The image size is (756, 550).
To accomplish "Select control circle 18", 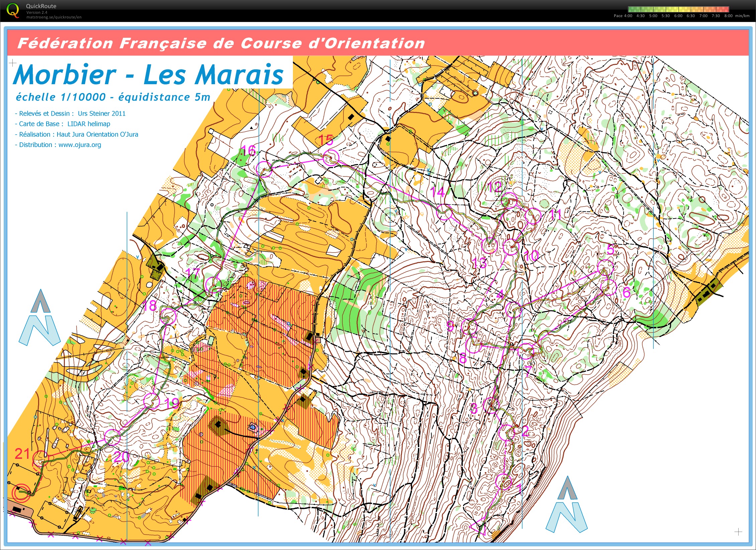I will (x=168, y=316).
